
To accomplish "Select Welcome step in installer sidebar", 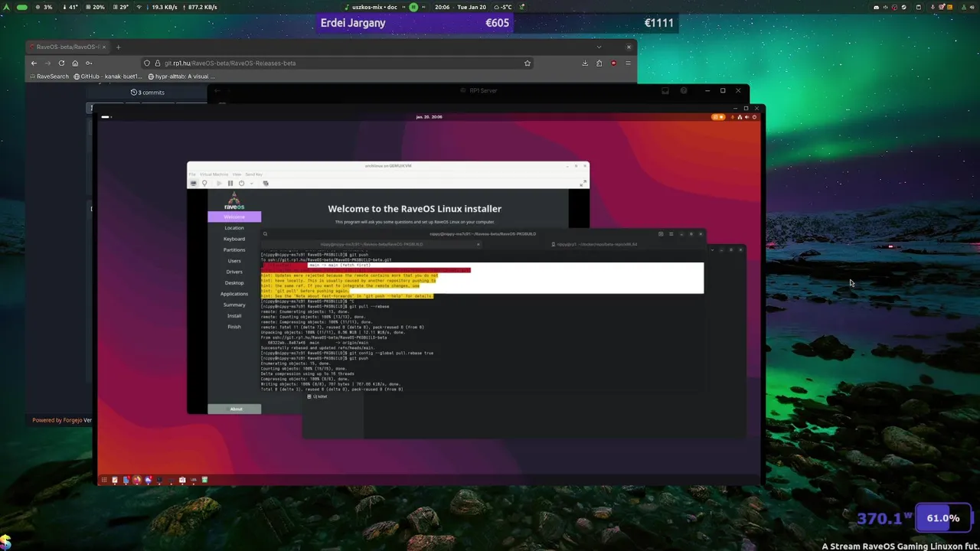I will (234, 217).
